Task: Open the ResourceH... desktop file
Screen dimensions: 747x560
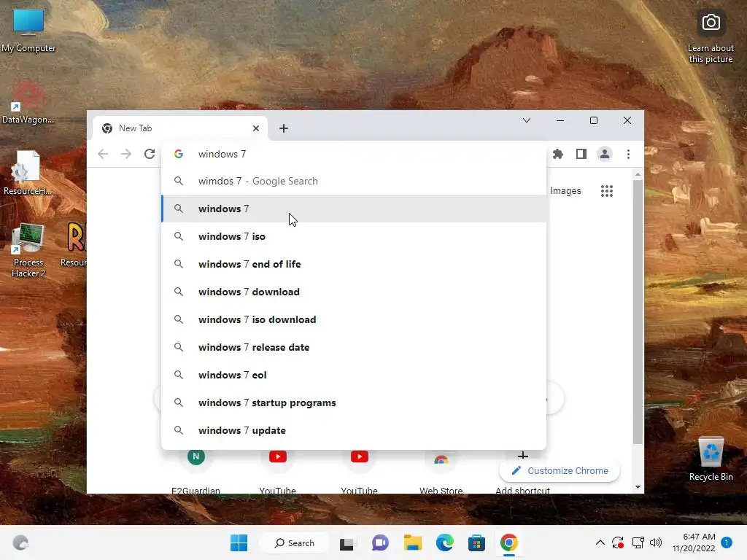Action: [28, 173]
